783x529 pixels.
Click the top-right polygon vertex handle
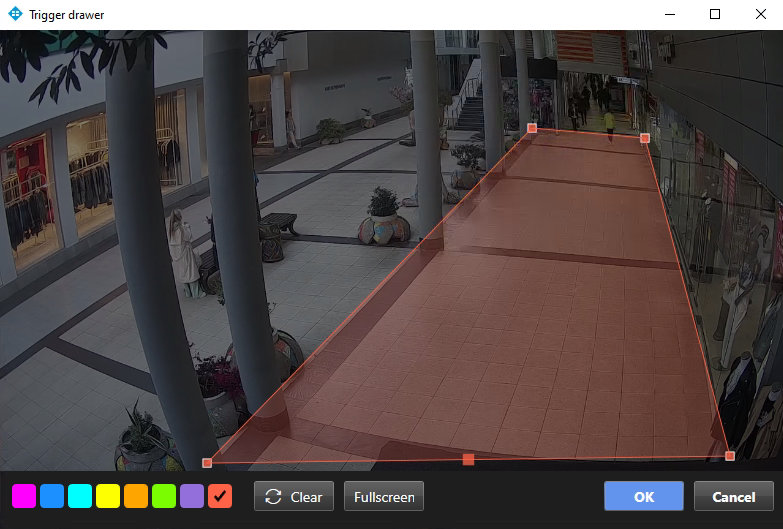(x=645, y=138)
